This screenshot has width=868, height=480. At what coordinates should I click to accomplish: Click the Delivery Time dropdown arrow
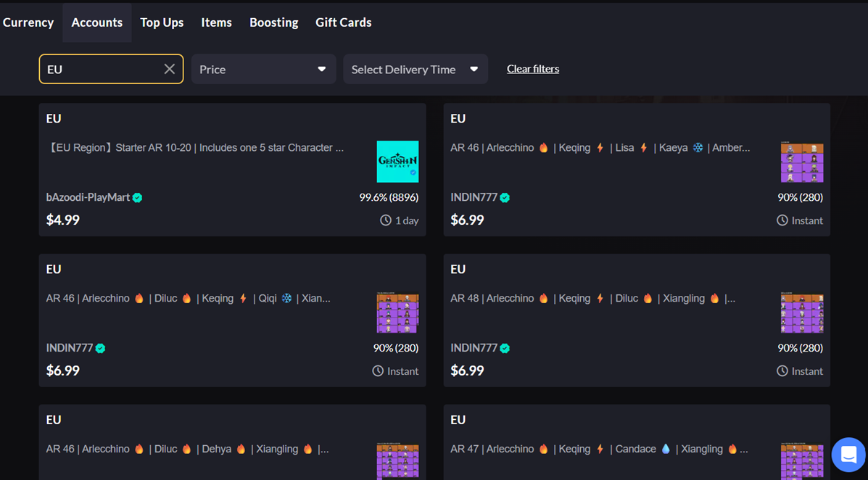[x=474, y=69]
